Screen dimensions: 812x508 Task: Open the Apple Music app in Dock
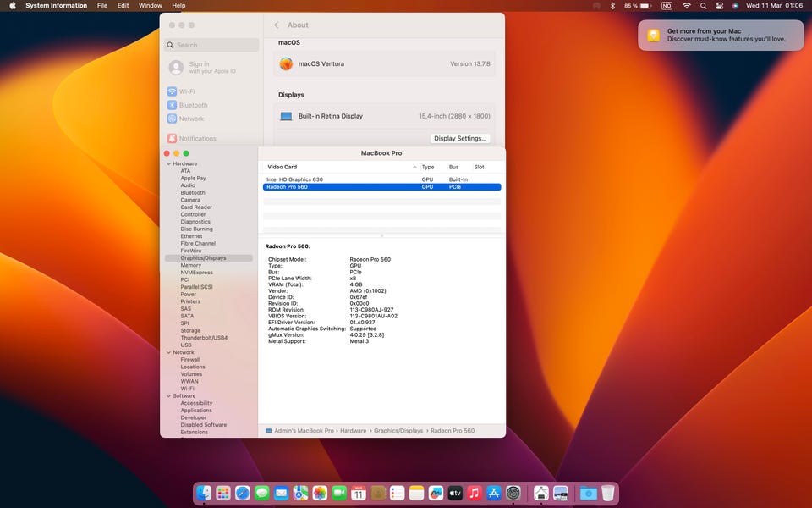(475, 493)
